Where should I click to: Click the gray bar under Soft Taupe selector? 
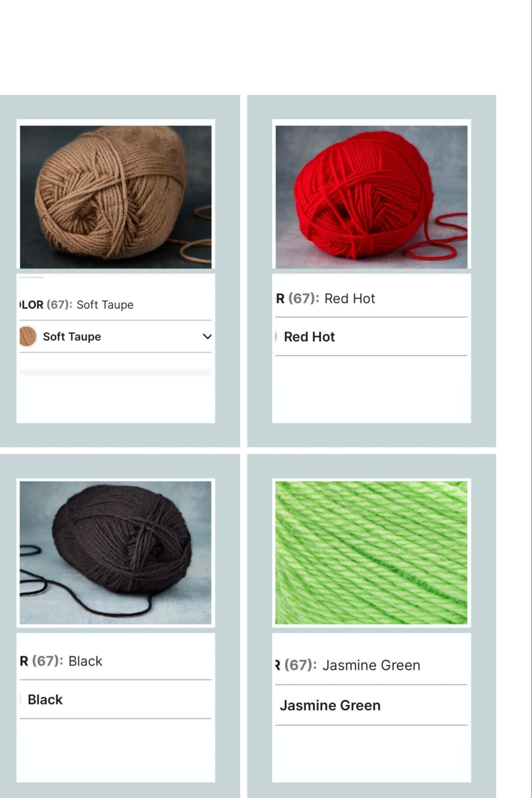pos(115,372)
